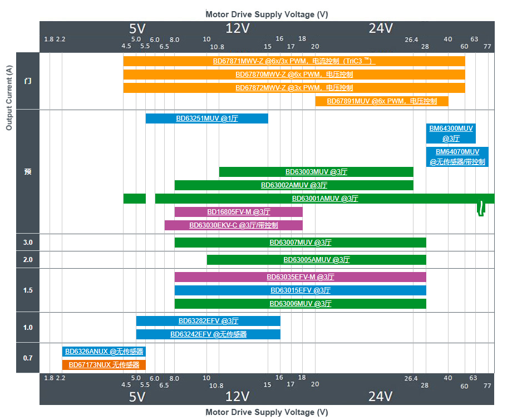The image size is (517, 420).
Task: Click the 1.5 output current row label
Action: pos(28,290)
